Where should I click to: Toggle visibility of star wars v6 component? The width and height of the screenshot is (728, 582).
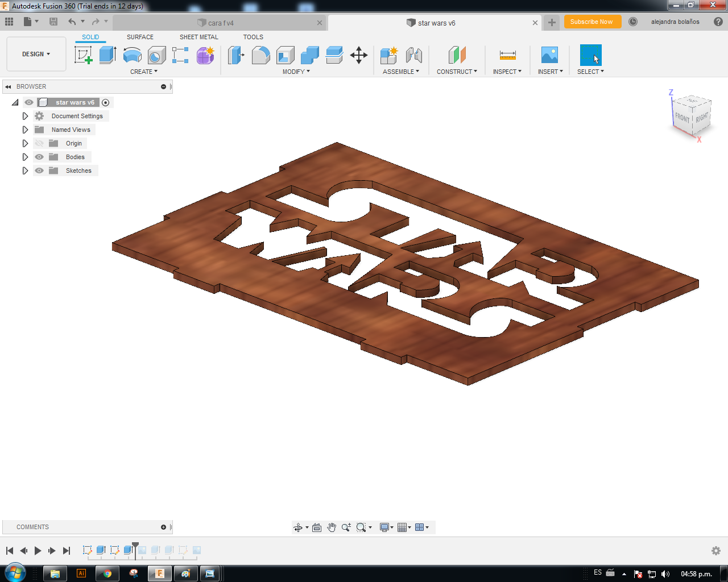29,102
